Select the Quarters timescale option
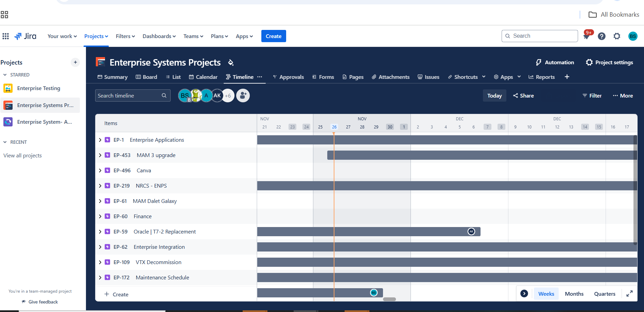The width and height of the screenshot is (644, 312). pyautogui.click(x=604, y=293)
